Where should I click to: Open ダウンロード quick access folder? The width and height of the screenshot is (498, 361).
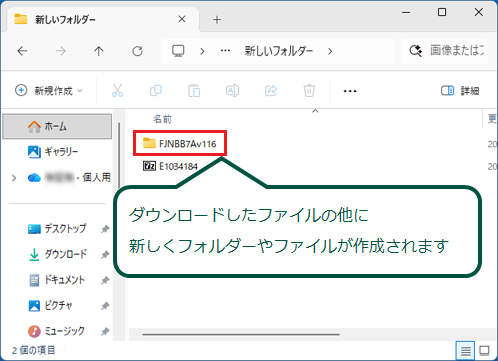tap(58, 254)
